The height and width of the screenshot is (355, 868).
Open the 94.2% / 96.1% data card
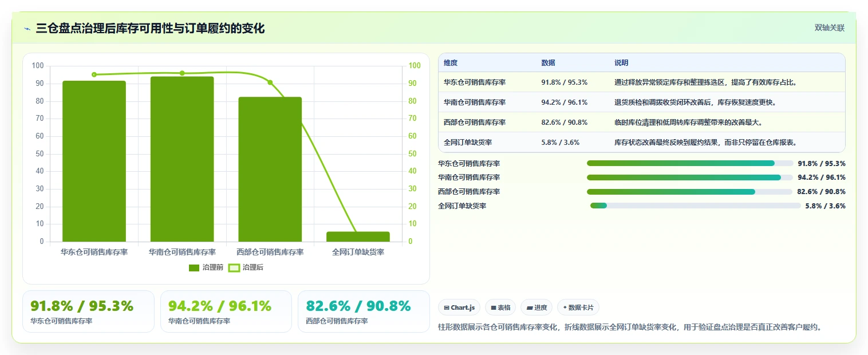226,311
